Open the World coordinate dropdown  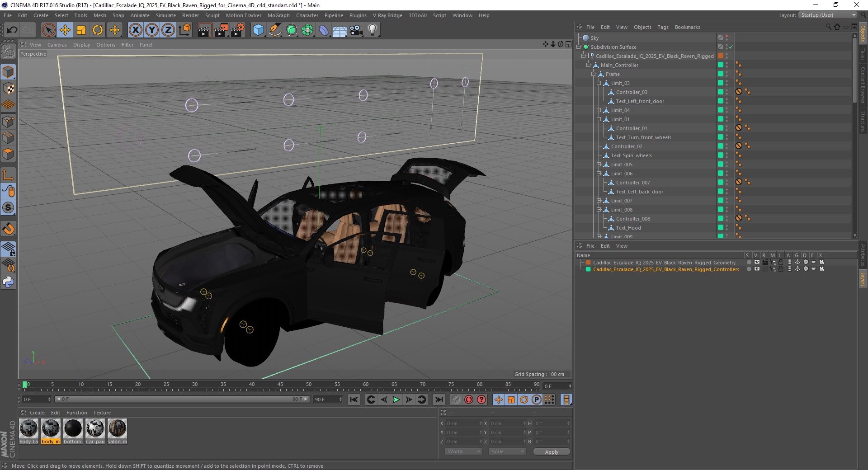coord(463,451)
